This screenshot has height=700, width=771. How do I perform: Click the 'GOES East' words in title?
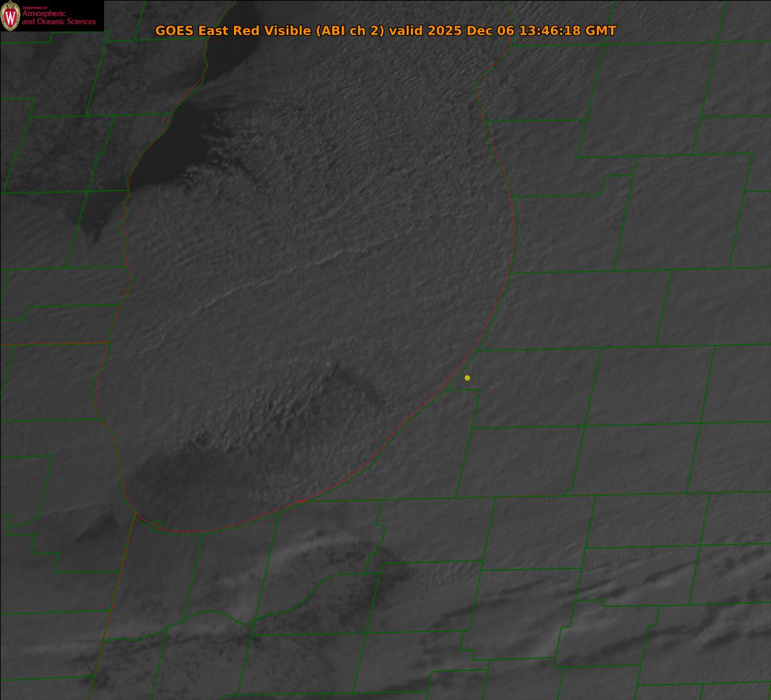[190, 31]
